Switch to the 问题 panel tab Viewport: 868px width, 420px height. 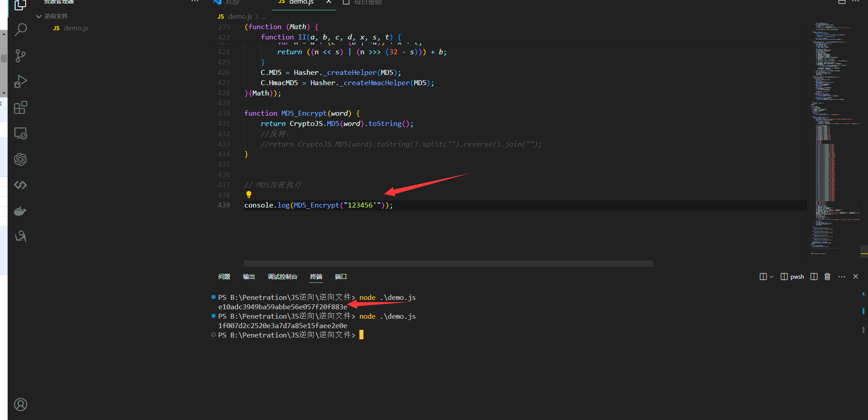[224, 277]
